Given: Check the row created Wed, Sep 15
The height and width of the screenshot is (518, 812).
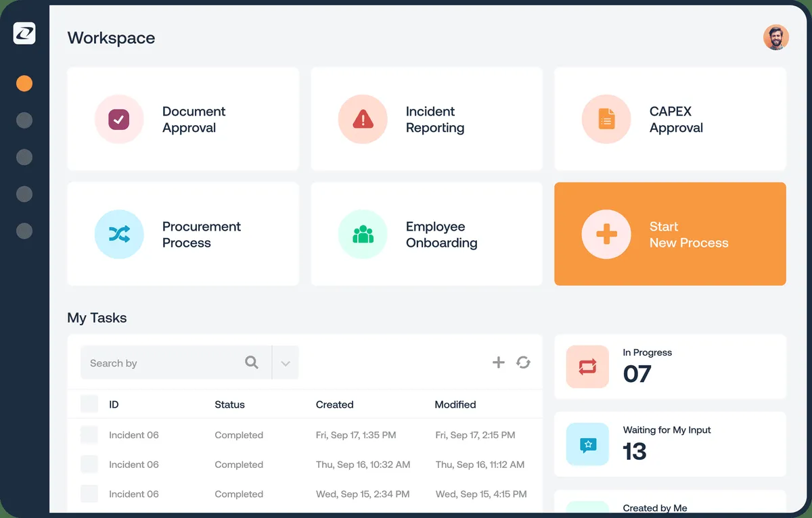Looking at the screenshot, I should click(89, 494).
